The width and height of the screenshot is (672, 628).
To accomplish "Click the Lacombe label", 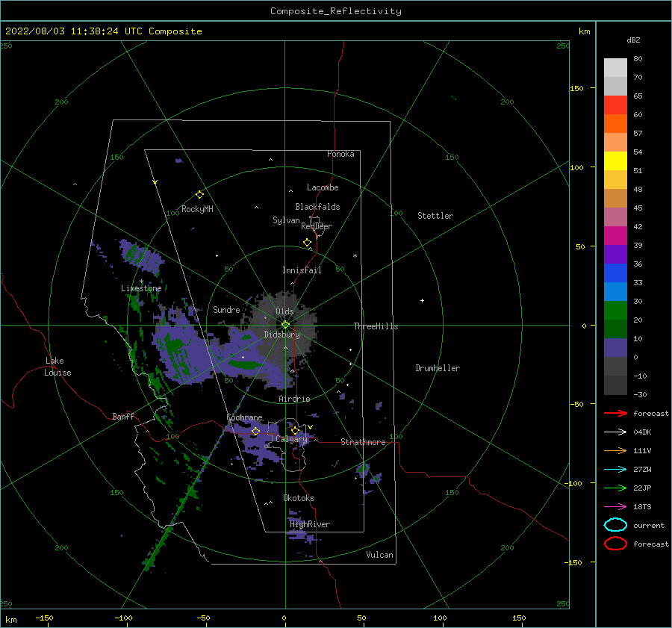I will [323, 187].
